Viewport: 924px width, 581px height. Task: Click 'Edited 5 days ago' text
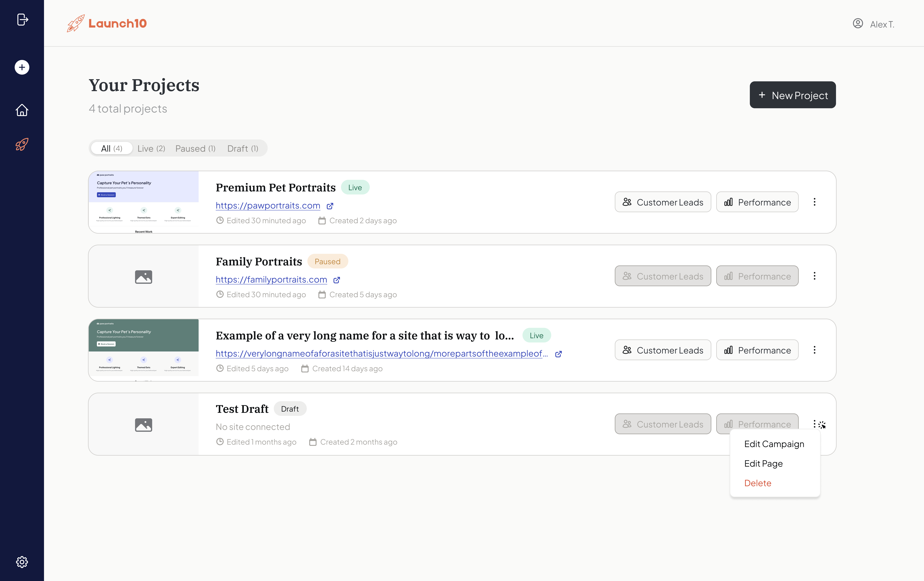click(x=257, y=369)
